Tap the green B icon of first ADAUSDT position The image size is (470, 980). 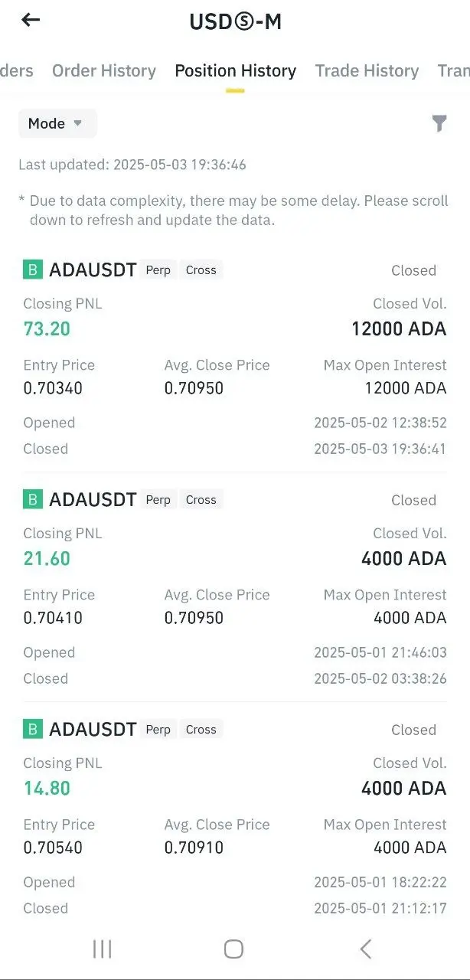(33, 269)
